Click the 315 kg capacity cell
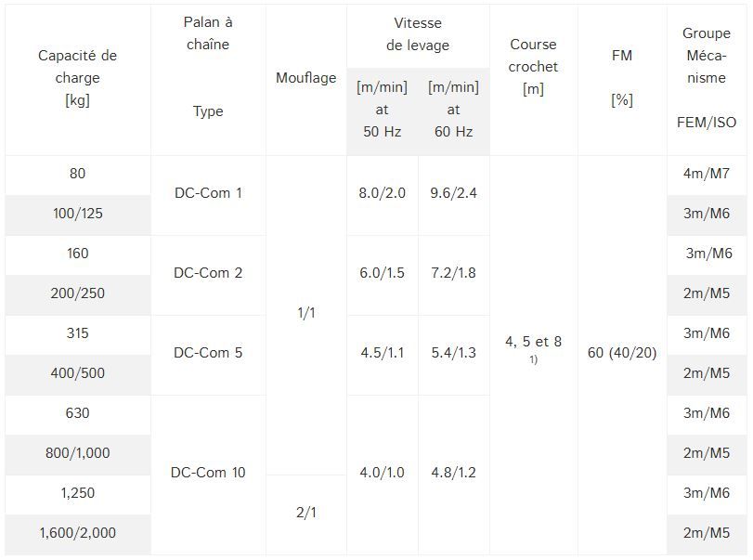Viewport: 753px width, 560px height. (x=78, y=333)
